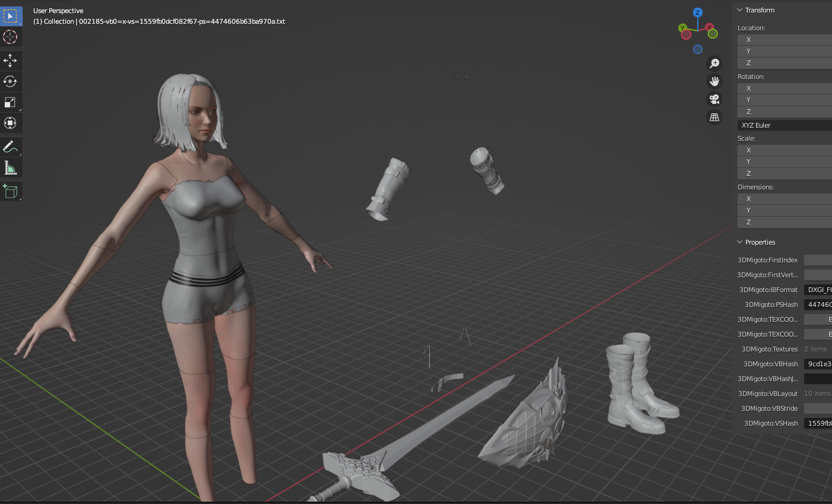Click the Scale Z field

(784, 173)
